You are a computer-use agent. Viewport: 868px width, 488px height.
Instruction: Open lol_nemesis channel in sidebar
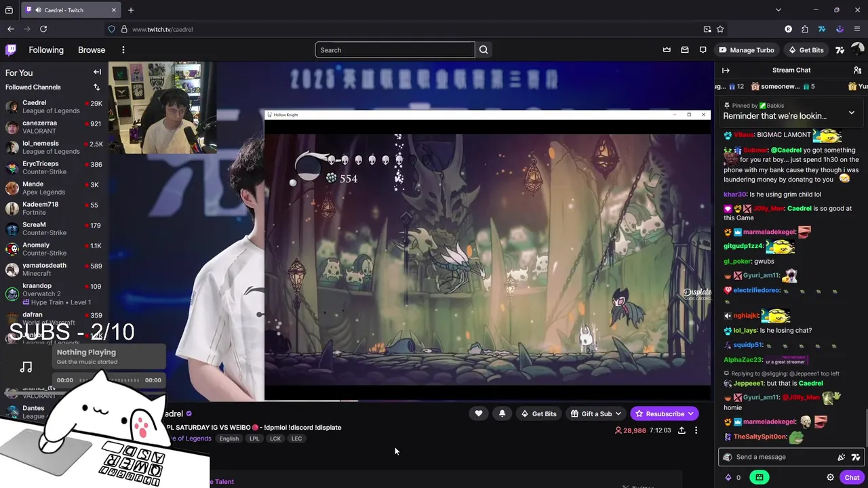pyautogui.click(x=54, y=148)
